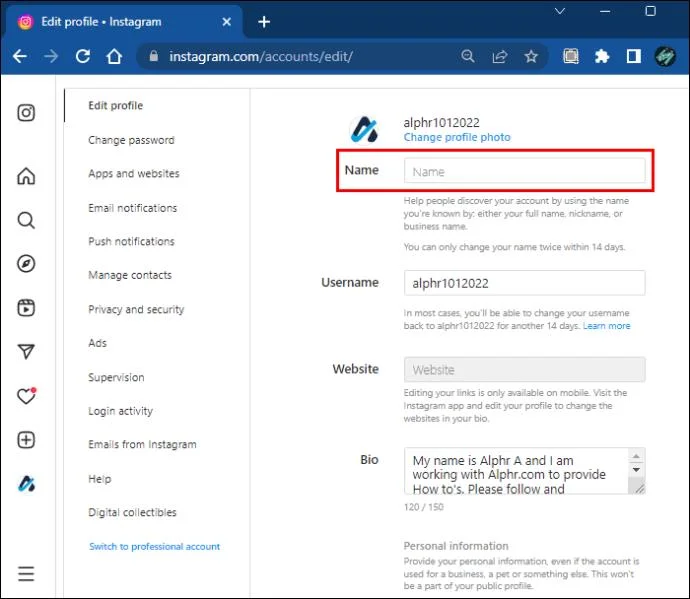The width and height of the screenshot is (690, 599).
Task: Select the Edit profile Instagram tab
Action: 123,22
